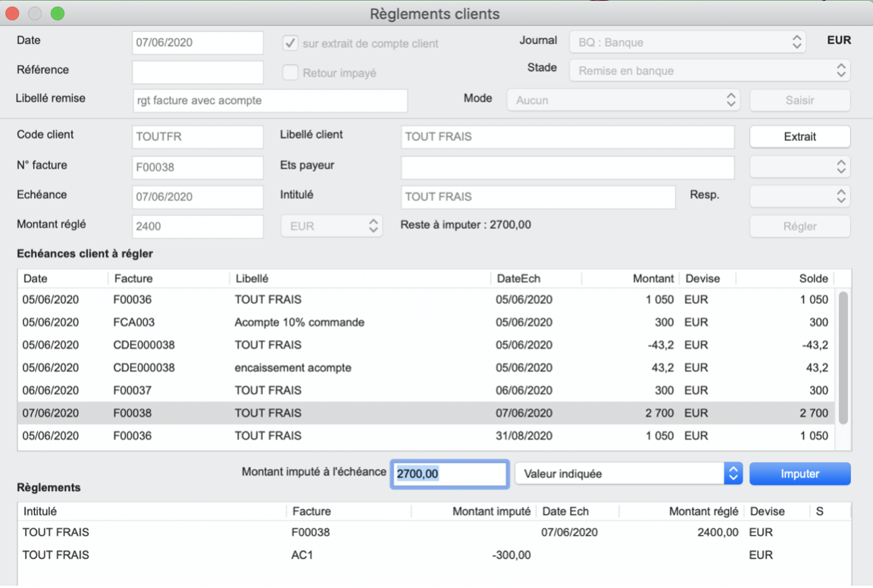Screen dimensions: 873x588
Task: Click the Libellé remise field
Action: 270,101
